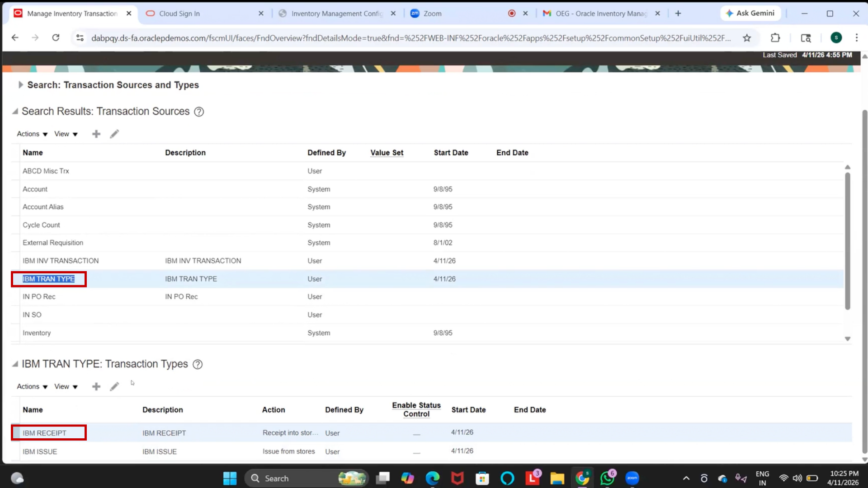The height and width of the screenshot is (488, 868).
Task: Open Actions menu in Transaction Types toolbar
Action: pyautogui.click(x=32, y=386)
